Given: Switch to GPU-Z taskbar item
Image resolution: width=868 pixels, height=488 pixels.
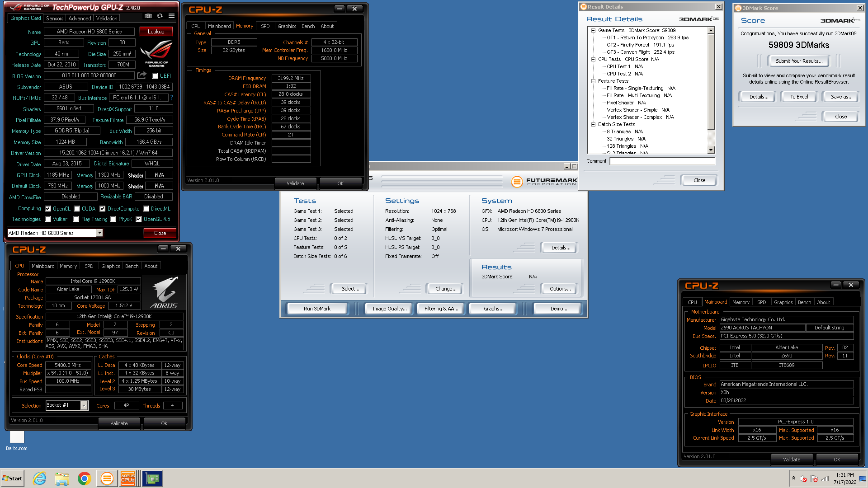Looking at the screenshot, I should 152,479.
